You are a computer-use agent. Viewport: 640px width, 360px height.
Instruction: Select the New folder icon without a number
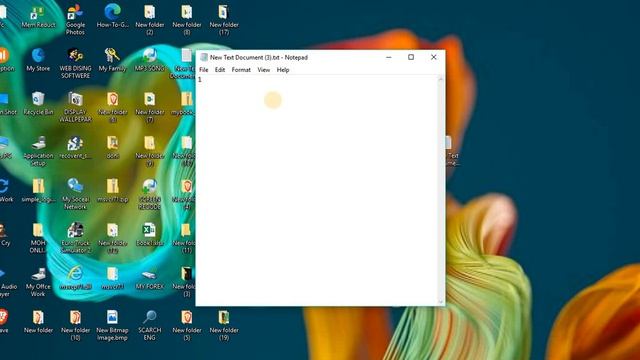pyautogui.click(x=38, y=322)
